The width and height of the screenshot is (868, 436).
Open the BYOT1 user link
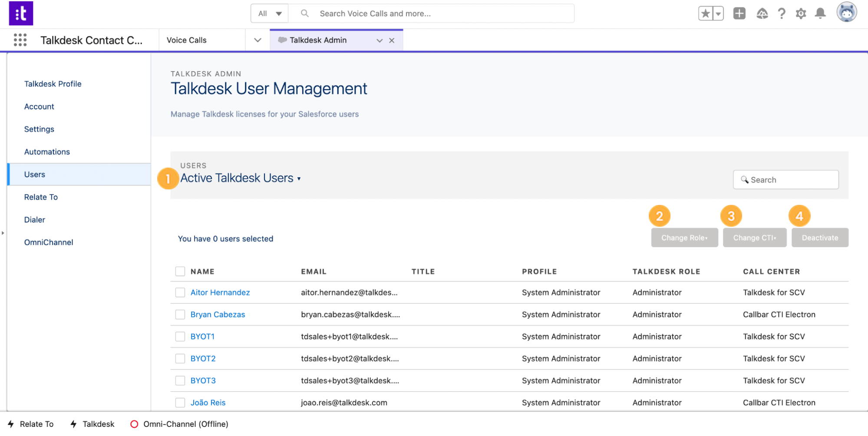pos(202,337)
